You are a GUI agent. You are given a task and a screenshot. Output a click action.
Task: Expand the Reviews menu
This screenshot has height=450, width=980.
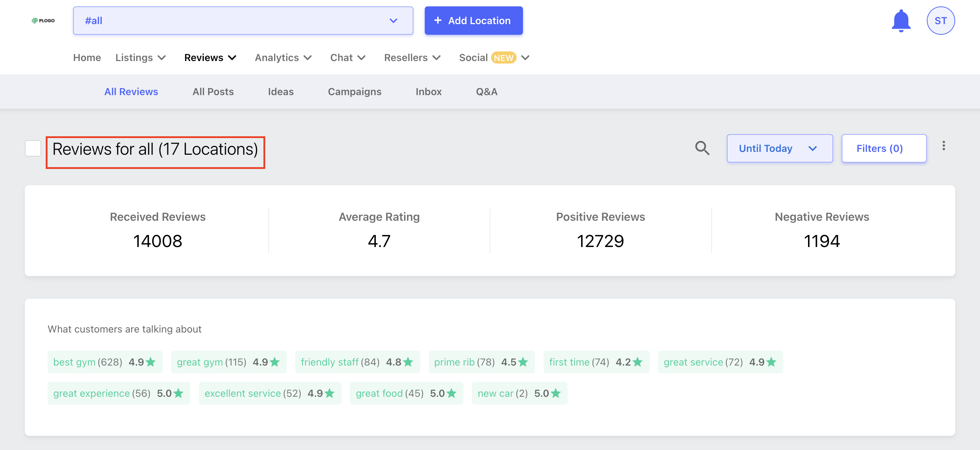[210, 57]
